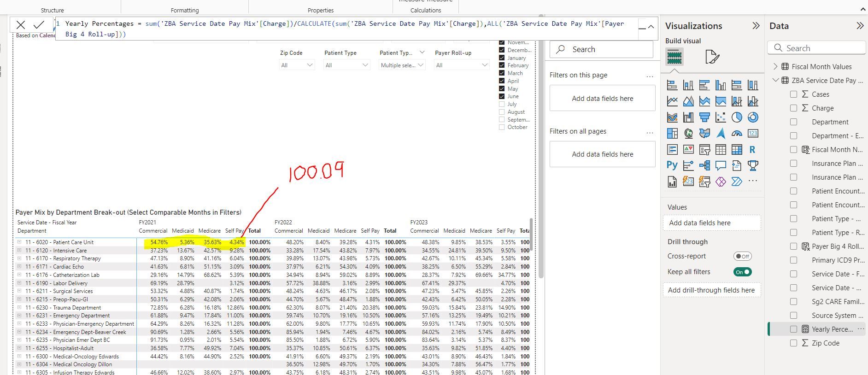Select the Waterfall chart visual
868x375 pixels.
(x=688, y=117)
